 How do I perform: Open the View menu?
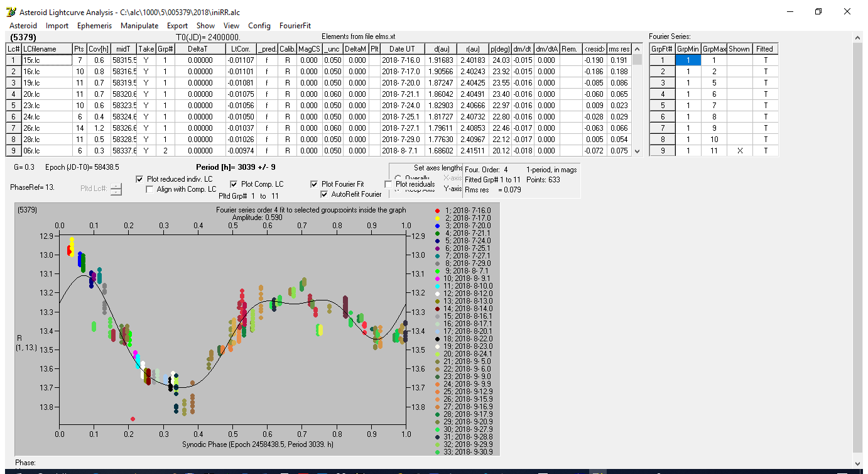pyautogui.click(x=231, y=26)
